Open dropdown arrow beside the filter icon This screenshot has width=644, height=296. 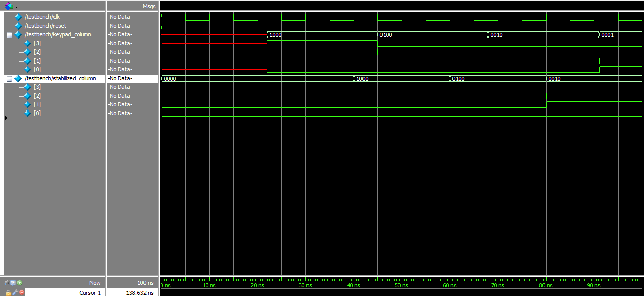17,7
